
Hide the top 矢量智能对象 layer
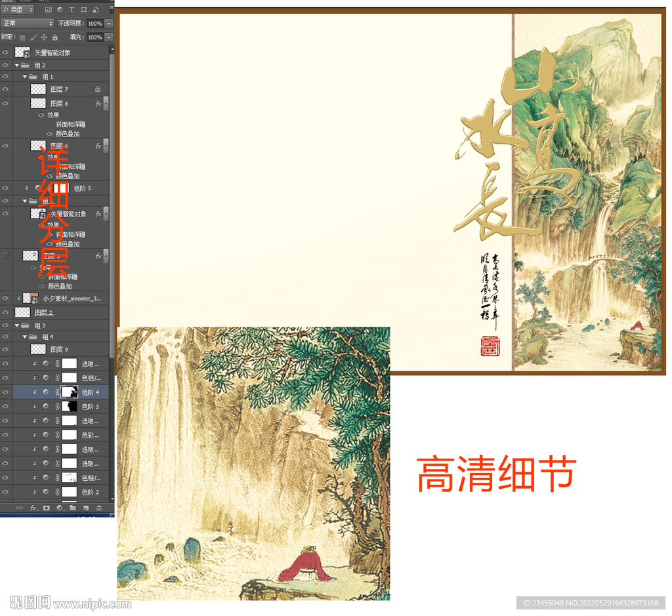[5, 52]
